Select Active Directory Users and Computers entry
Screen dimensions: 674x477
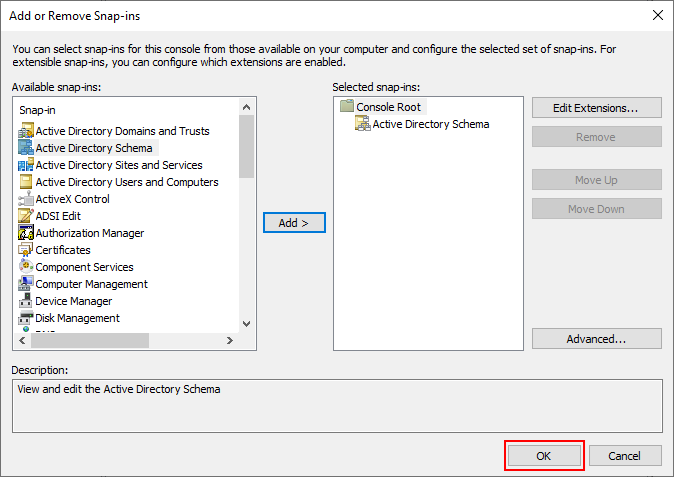click(127, 182)
